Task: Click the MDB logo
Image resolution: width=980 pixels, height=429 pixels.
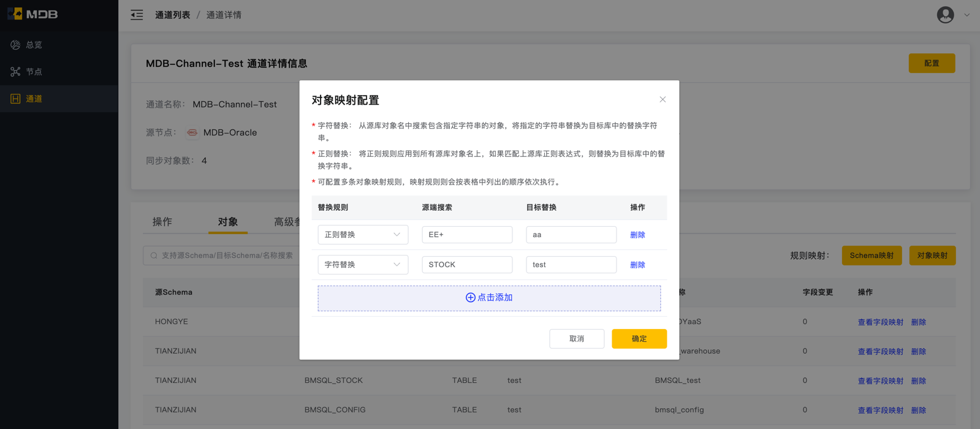Action: pyautogui.click(x=33, y=13)
